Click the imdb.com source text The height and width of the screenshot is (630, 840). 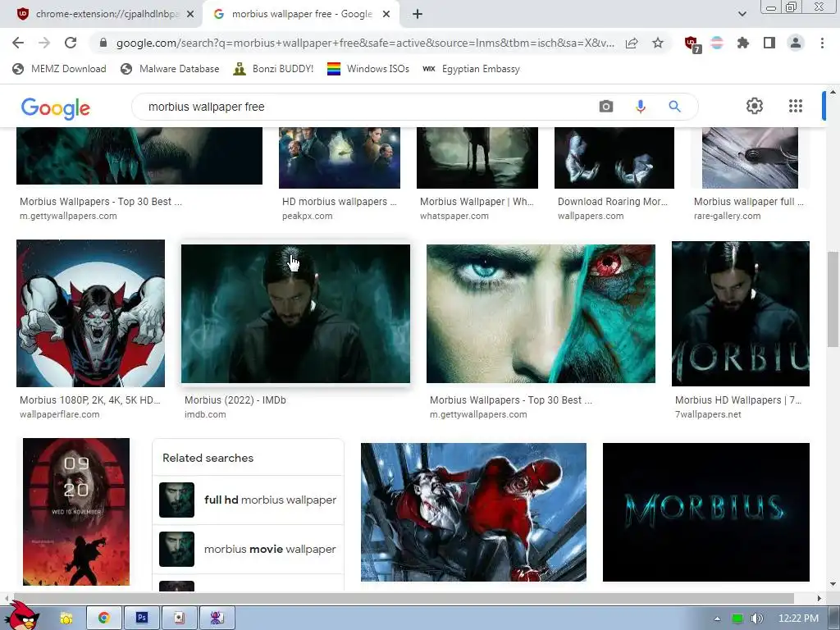(x=205, y=414)
